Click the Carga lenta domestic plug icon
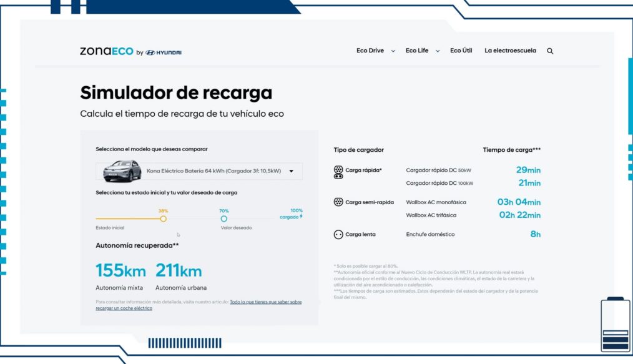Image resolution: width=633 pixels, height=364 pixels. pyautogui.click(x=338, y=234)
